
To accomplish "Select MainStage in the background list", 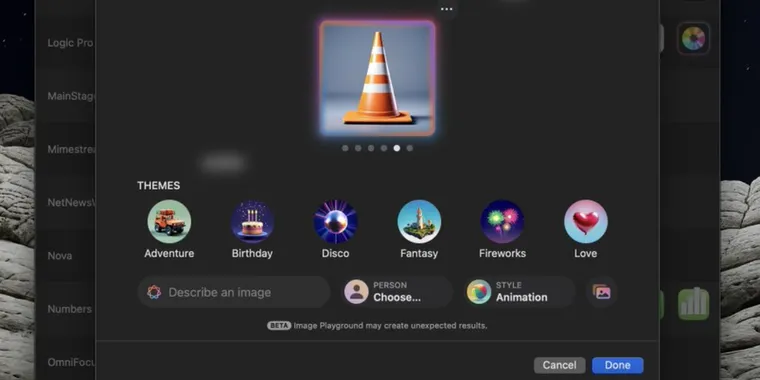I will tap(71, 96).
